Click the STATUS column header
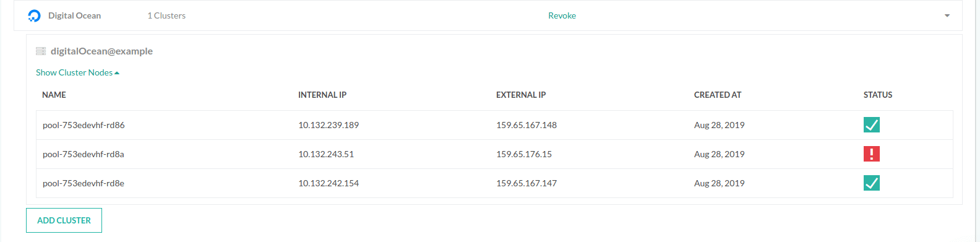This screenshot has height=242, width=980. pos(878,95)
